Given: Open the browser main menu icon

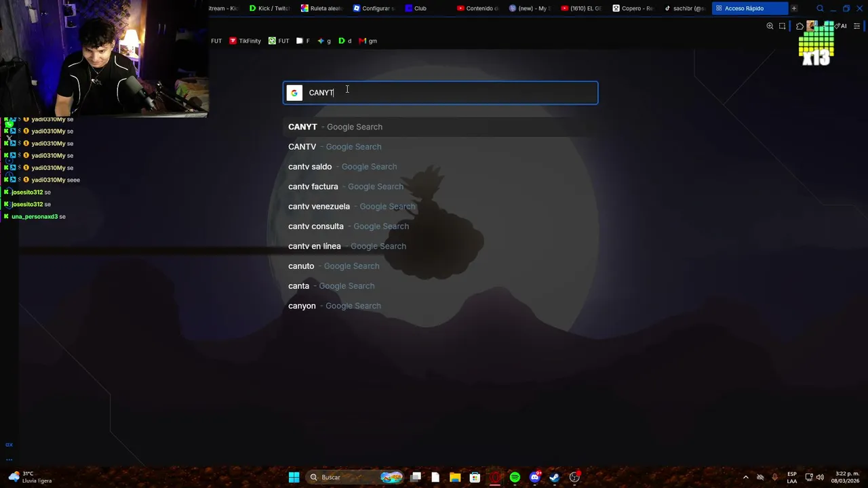Looking at the screenshot, I should (856, 26).
